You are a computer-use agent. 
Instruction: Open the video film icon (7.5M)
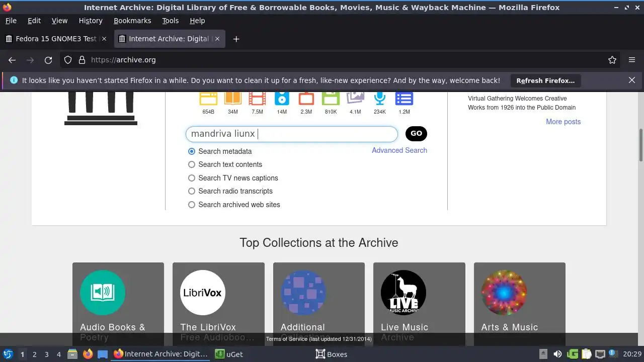pyautogui.click(x=257, y=99)
